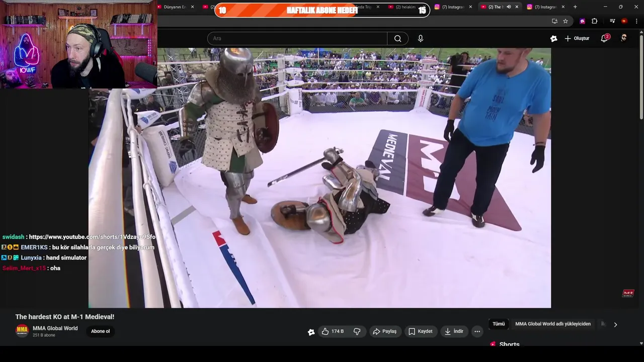The width and height of the screenshot is (644, 362).
Task: Click the Paylaş share button
Action: point(385,331)
